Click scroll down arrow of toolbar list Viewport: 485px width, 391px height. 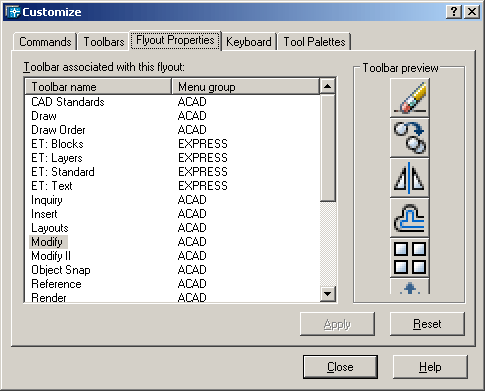(x=327, y=294)
